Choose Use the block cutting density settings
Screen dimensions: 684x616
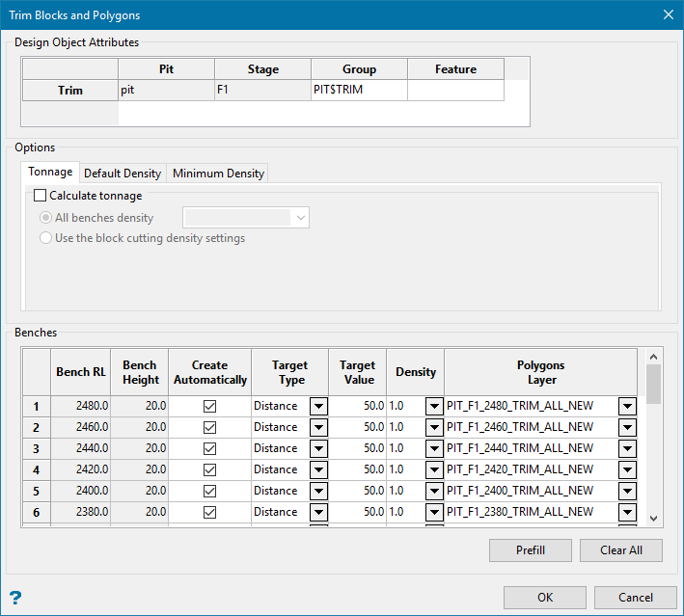[x=45, y=238]
